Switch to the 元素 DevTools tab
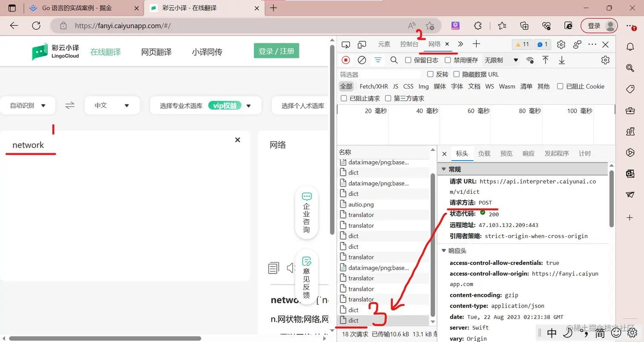This screenshot has width=644, height=342. click(x=384, y=44)
